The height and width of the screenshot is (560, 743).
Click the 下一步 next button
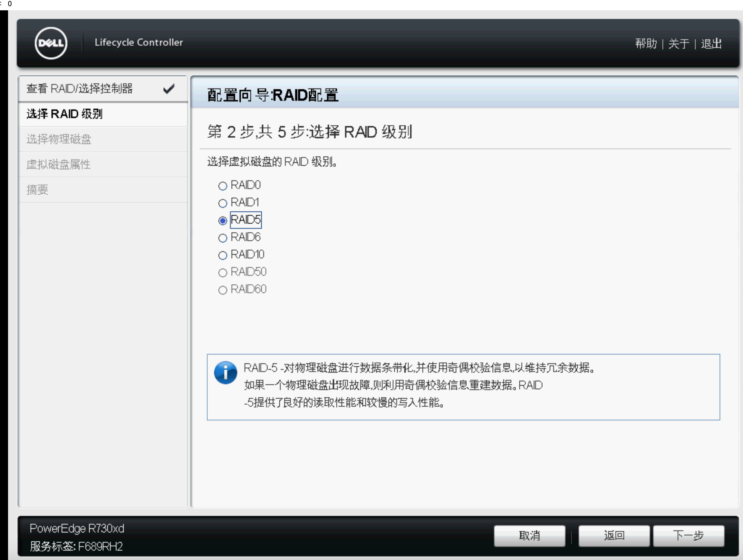(x=688, y=536)
